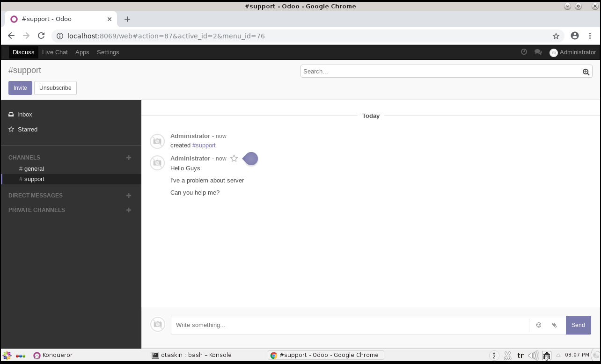This screenshot has height=364, width=601.
Task: Open the Apps menu
Action: [82, 52]
